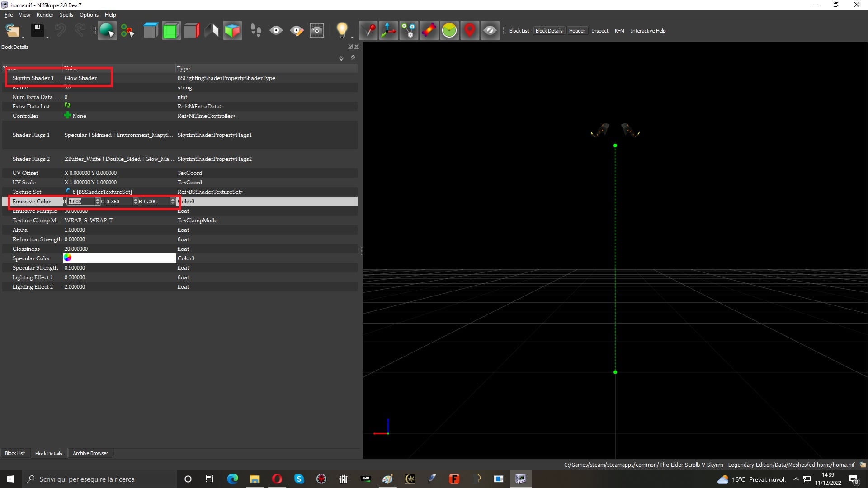The height and width of the screenshot is (488, 868).
Task: Open the Help menu
Action: [110, 15]
